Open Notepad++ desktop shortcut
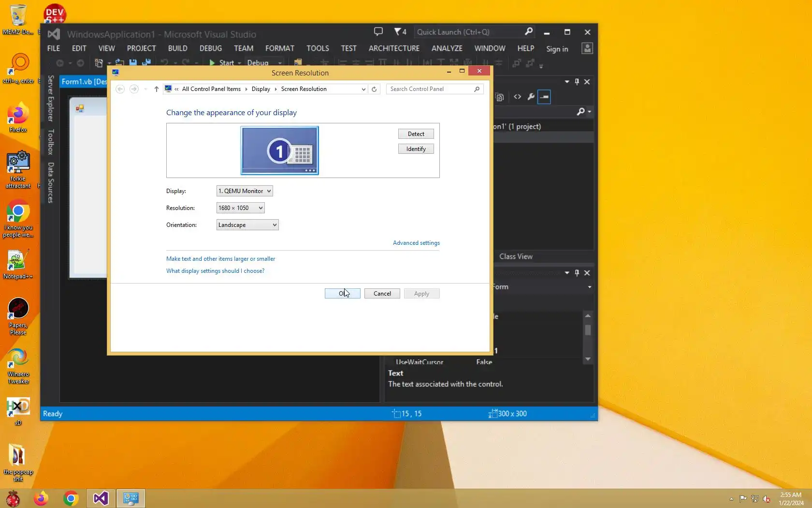 18,264
